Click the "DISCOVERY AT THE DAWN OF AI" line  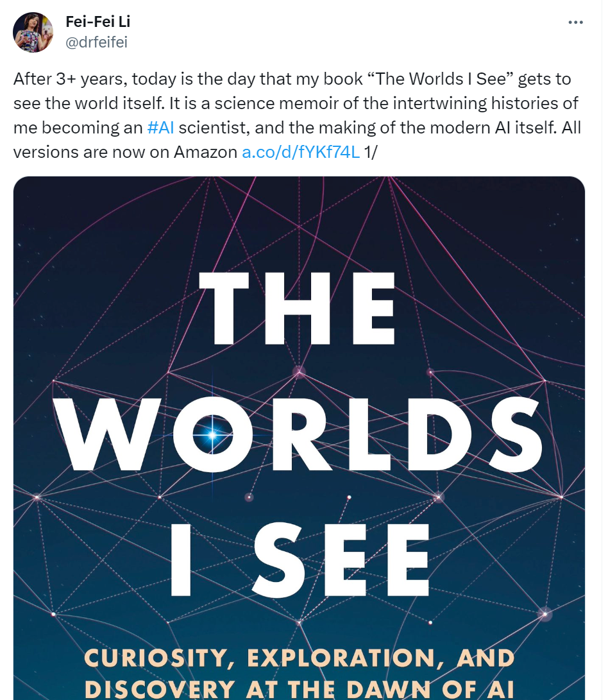click(x=300, y=688)
